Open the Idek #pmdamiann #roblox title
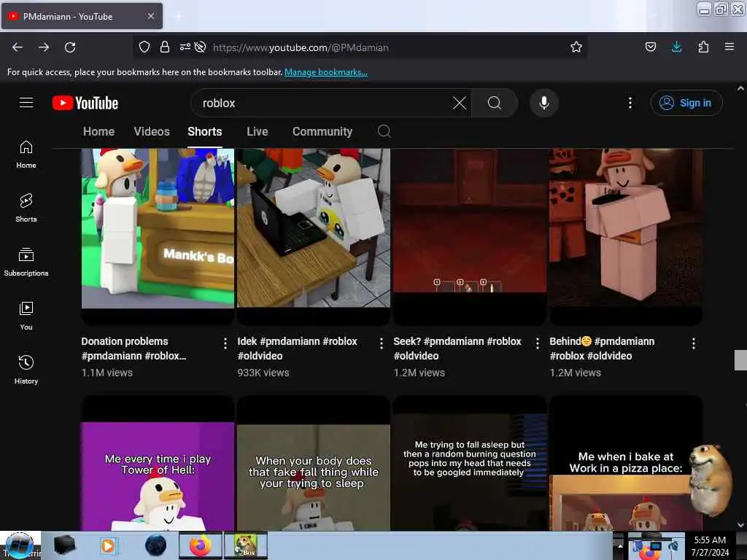 pos(298,349)
